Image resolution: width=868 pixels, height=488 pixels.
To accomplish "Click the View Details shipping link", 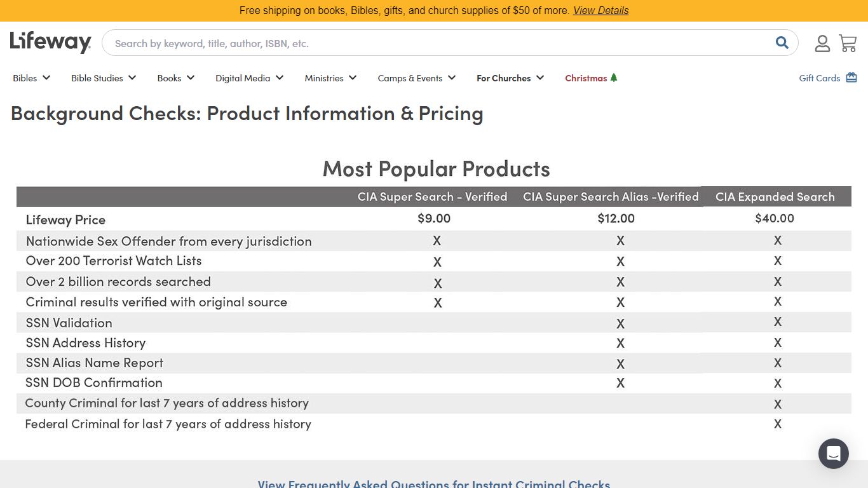I will (600, 11).
